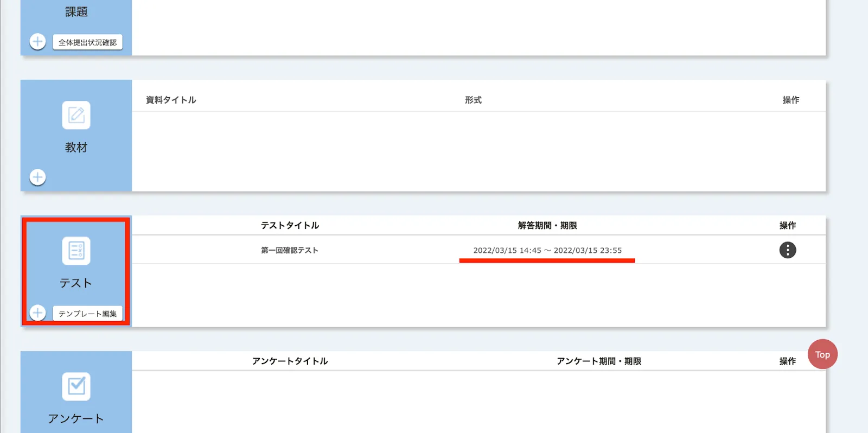
Task: Add new material with 教材 plus icon
Action: click(37, 177)
